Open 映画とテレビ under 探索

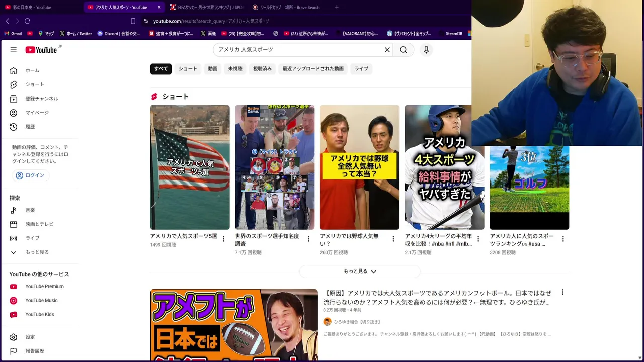tap(39, 224)
